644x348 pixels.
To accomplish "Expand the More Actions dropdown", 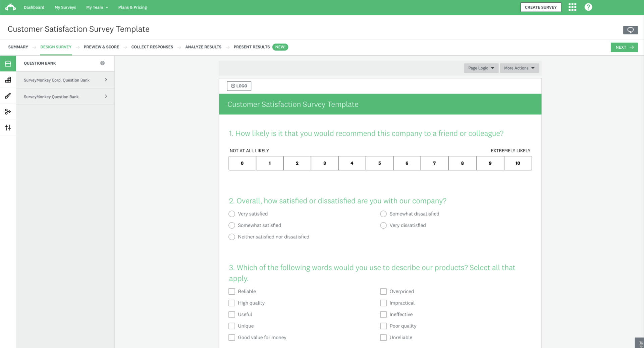I will (519, 68).
